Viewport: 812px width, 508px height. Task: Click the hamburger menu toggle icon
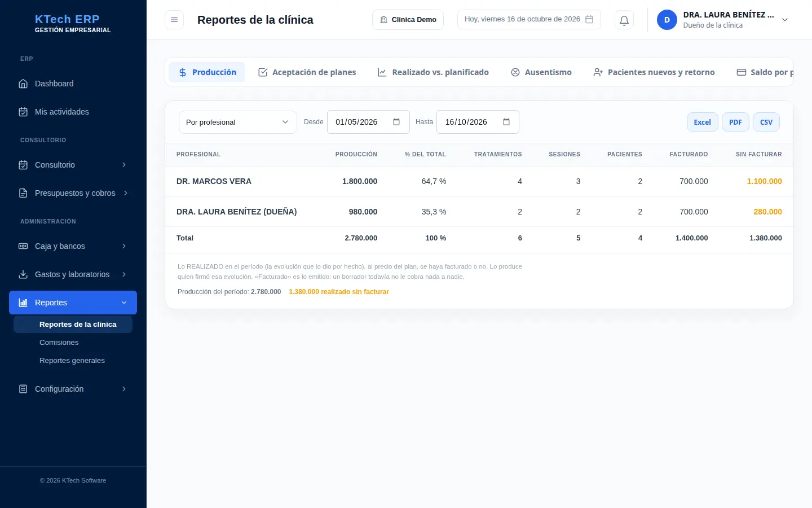(x=174, y=20)
